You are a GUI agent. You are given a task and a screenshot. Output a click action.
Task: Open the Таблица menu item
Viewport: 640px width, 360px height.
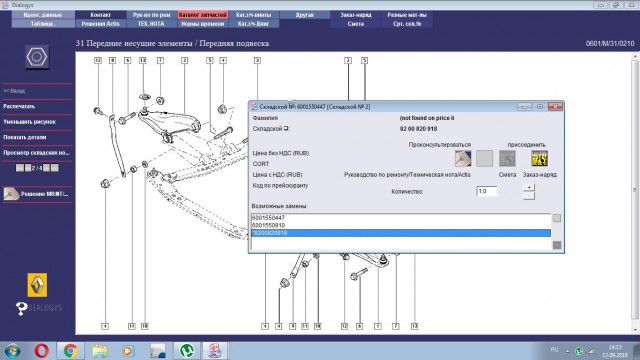43,24
